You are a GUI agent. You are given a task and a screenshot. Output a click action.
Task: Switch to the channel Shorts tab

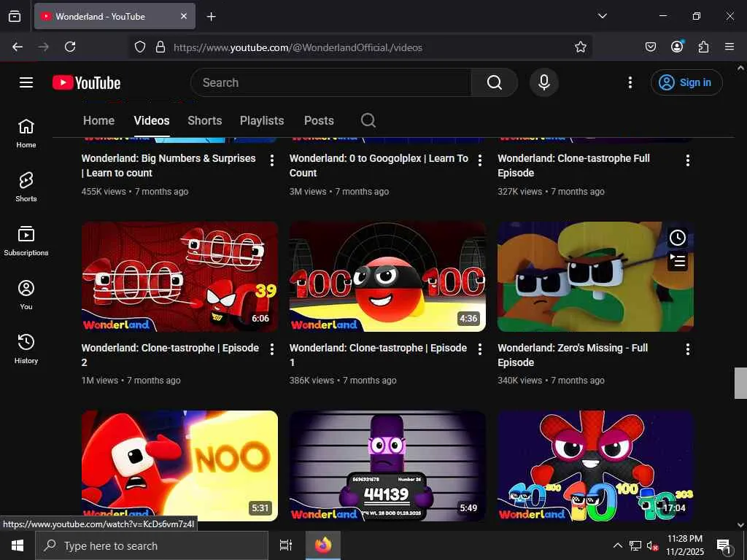pyautogui.click(x=204, y=120)
